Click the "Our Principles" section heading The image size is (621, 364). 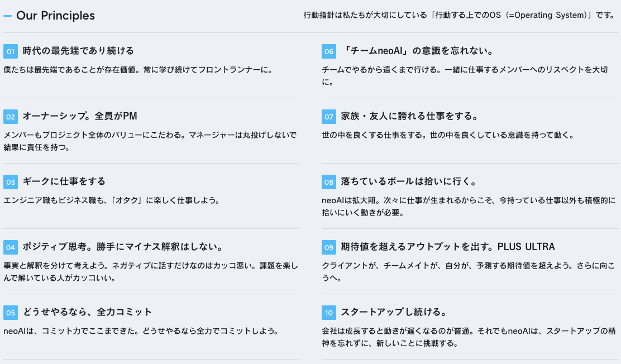pos(55,16)
